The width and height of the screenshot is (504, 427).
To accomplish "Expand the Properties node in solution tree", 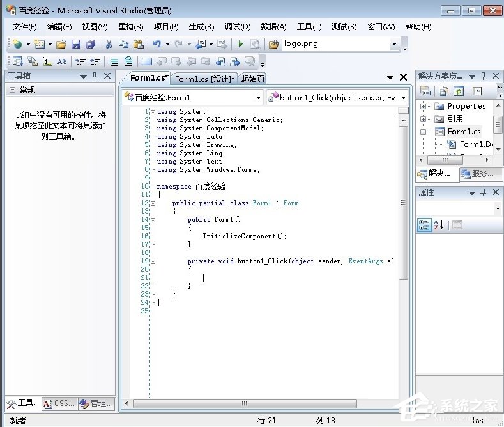I will [x=424, y=106].
